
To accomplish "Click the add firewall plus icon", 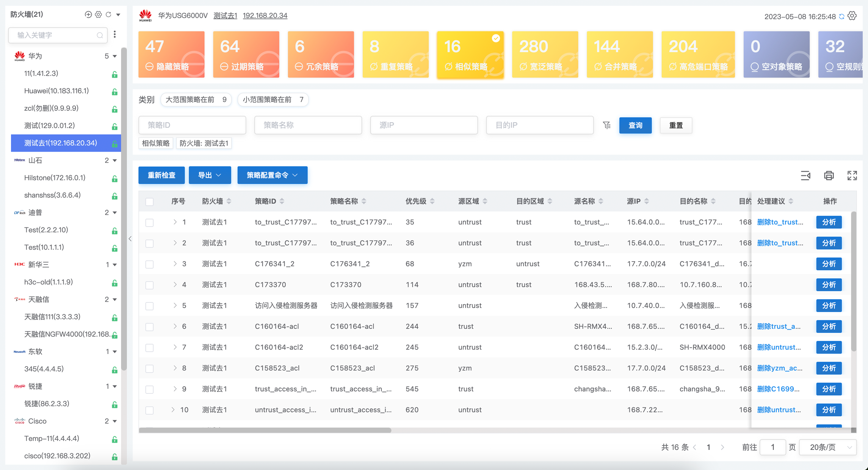I will (88, 14).
